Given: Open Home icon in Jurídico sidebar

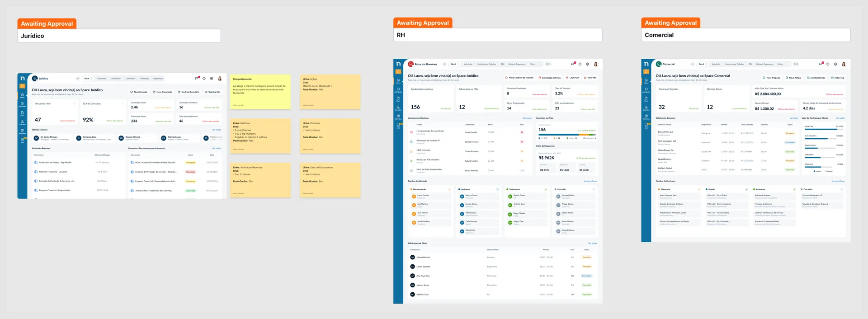Looking at the screenshot, I should (x=22, y=95).
